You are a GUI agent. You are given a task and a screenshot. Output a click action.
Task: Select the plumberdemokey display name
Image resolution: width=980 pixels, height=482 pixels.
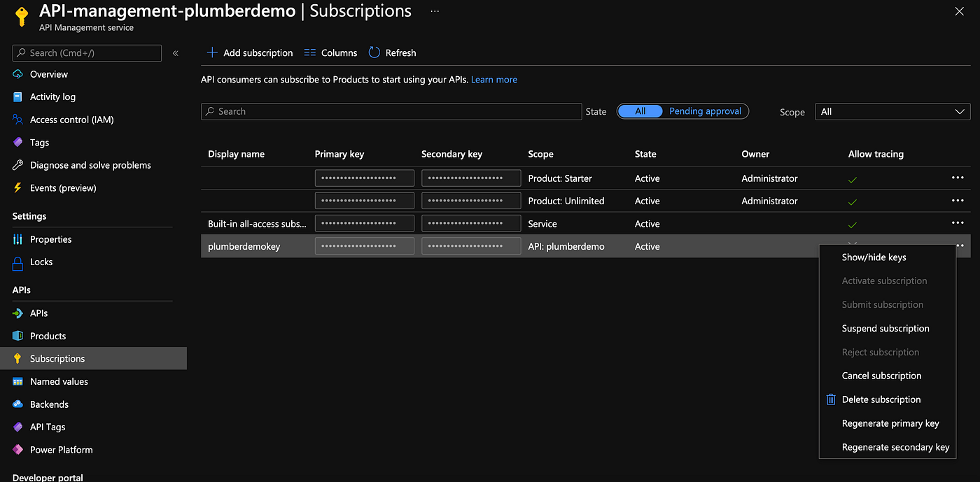coord(244,246)
